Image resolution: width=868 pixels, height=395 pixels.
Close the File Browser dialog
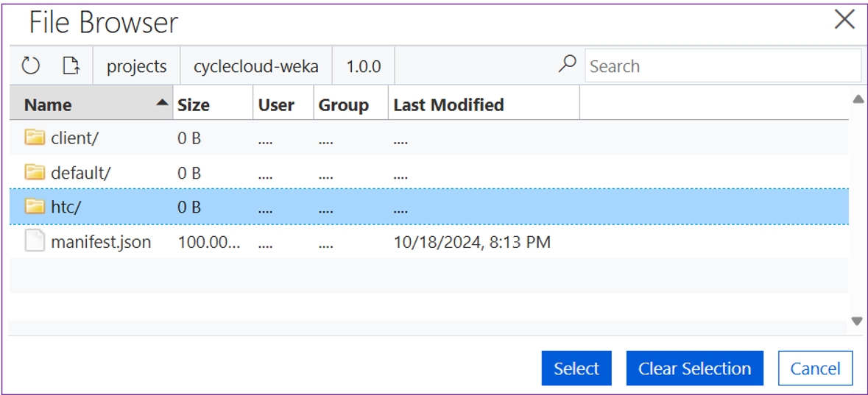(844, 20)
